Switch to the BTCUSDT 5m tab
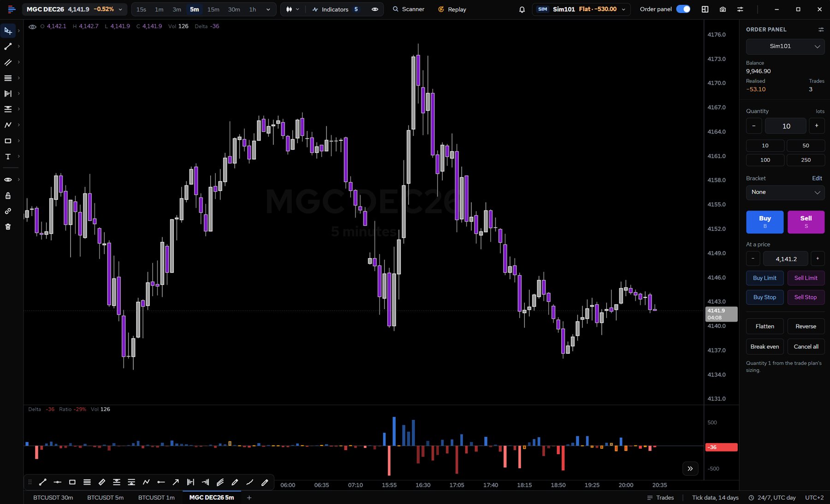This screenshot has width=830, height=504. pos(105,498)
